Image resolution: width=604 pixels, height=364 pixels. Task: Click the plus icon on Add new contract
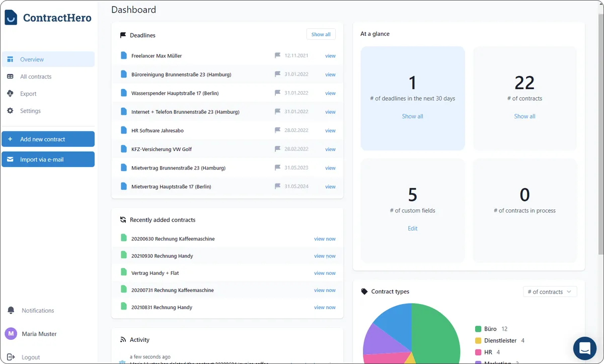(x=10, y=139)
